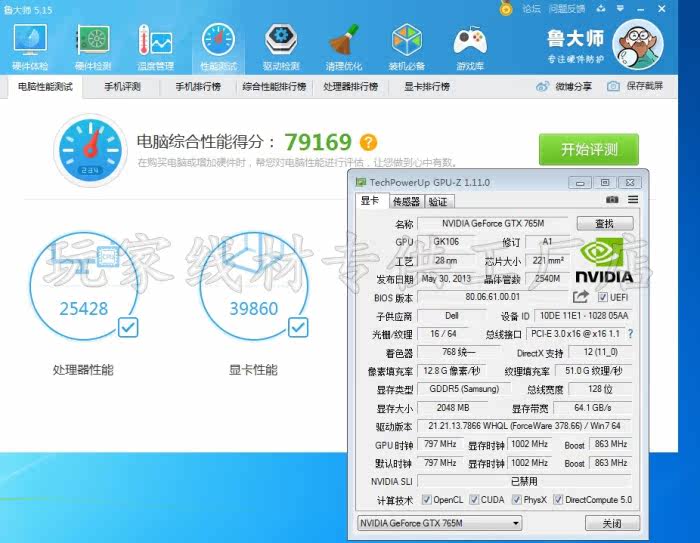Click the 关闭 close button in GPU-Z
This screenshot has width=700, height=543.
[x=612, y=523]
